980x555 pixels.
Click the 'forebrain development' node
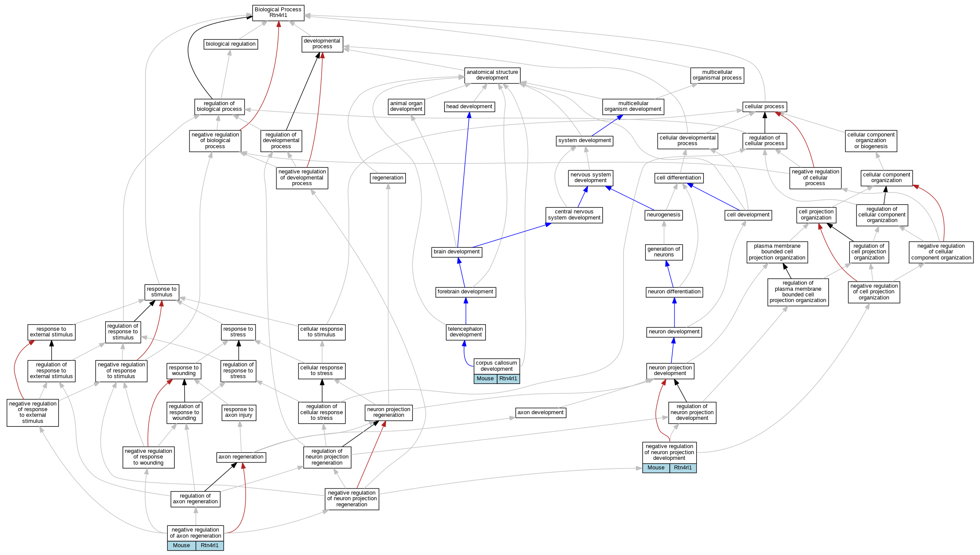[465, 292]
